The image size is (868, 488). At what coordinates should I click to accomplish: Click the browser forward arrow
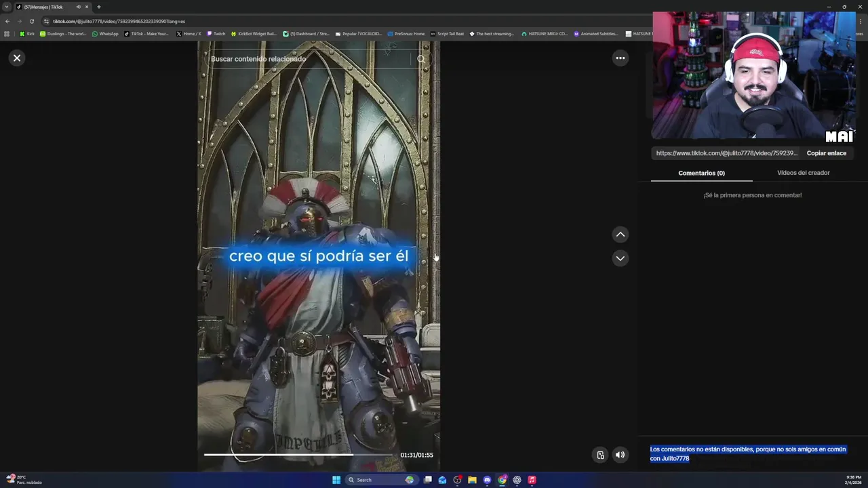[x=19, y=21]
